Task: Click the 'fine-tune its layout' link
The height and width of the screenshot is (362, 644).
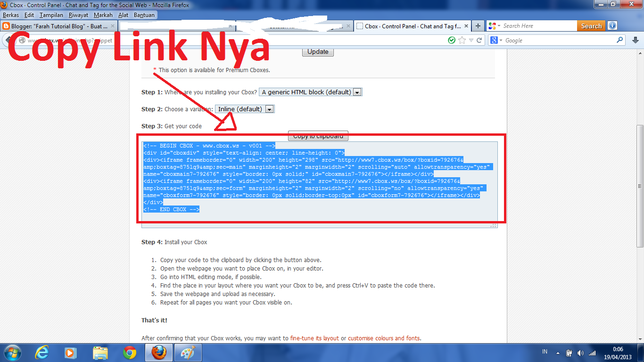Action: tap(314, 338)
